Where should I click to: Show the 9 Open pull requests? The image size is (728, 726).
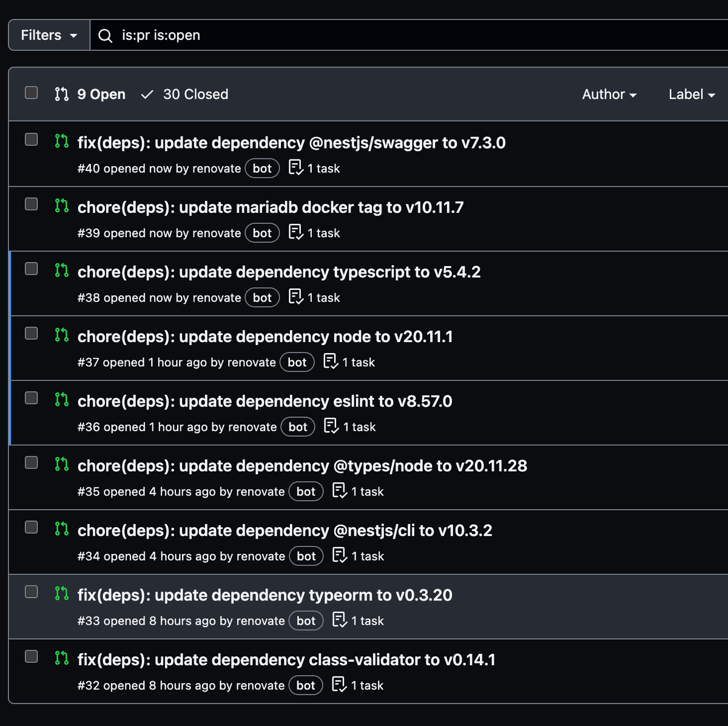(90, 95)
